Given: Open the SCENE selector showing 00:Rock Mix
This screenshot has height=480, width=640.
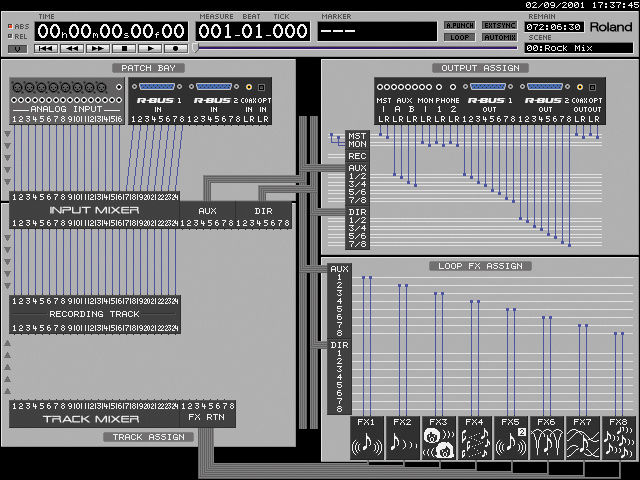Looking at the screenshot, I should point(564,48).
